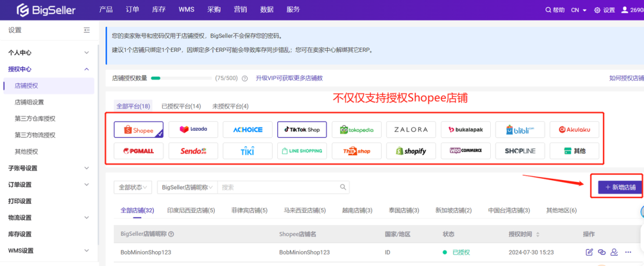Select the Tokopedia platform card
The height and width of the screenshot is (266, 644).
[x=357, y=129]
